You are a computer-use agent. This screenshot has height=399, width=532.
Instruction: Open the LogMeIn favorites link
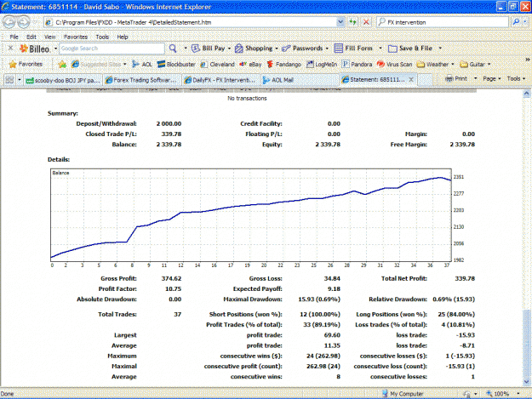pos(321,64)
